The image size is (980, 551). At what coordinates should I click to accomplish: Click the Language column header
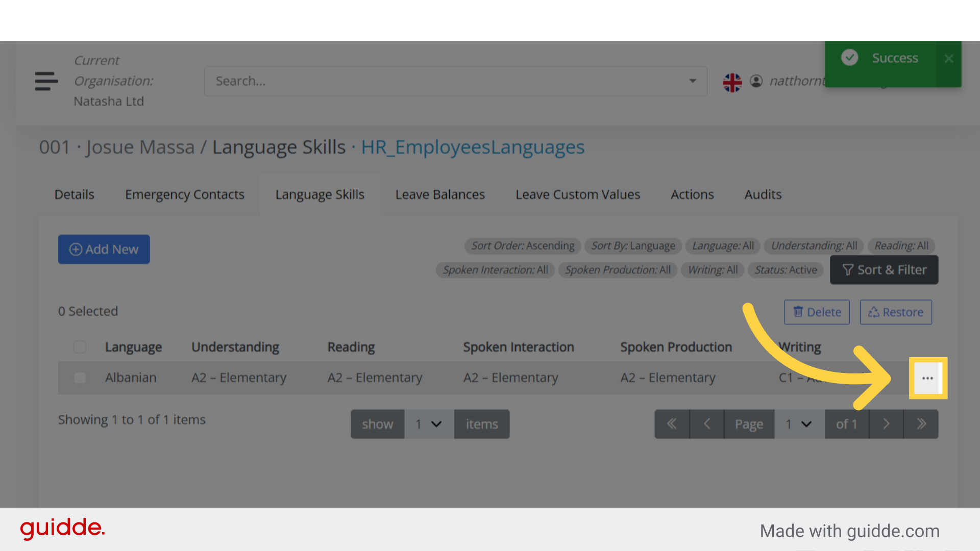click(133, 347)
